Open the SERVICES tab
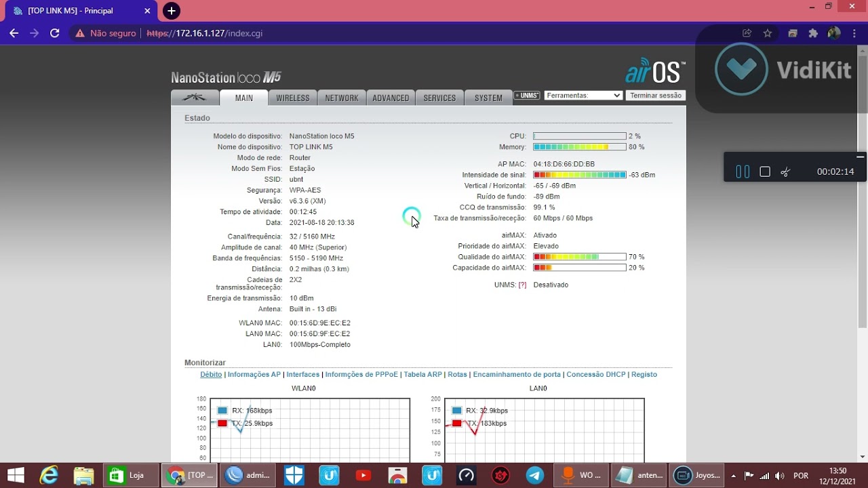Image resolution: width=868 pixels, height=488 pixels. [x=439, y=98]
